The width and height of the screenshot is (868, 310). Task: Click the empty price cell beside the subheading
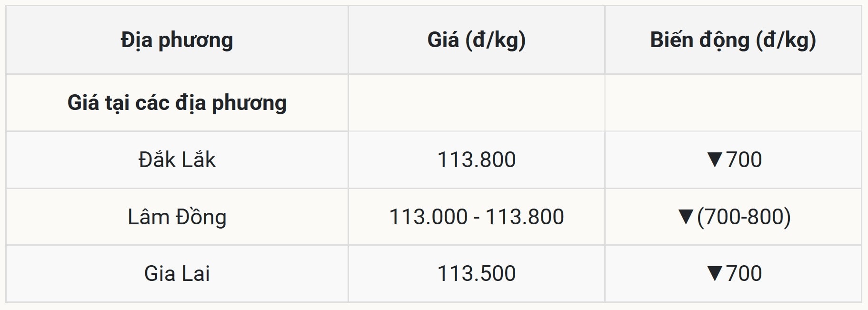pyautogui.click(x=476, y=103)
